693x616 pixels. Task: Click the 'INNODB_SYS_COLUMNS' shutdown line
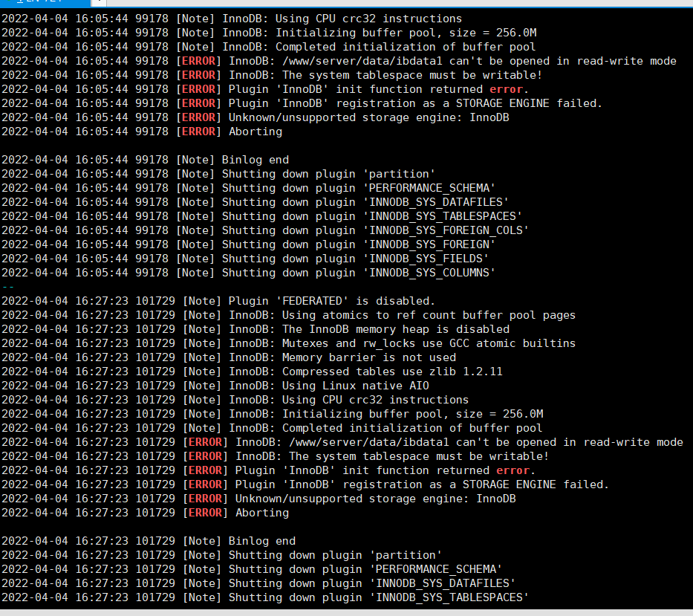pyautogui.click(x=248, y=273)
